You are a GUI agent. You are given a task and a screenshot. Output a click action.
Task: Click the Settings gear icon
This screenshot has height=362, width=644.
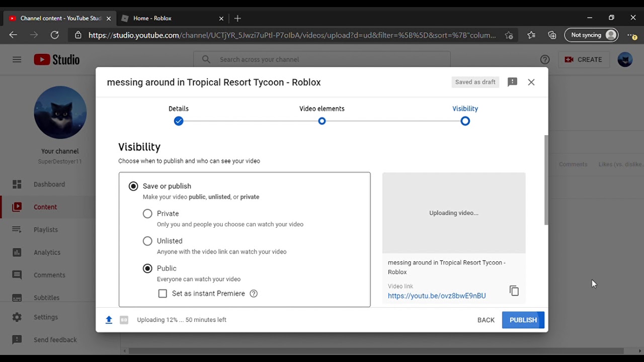coord(17,317)
